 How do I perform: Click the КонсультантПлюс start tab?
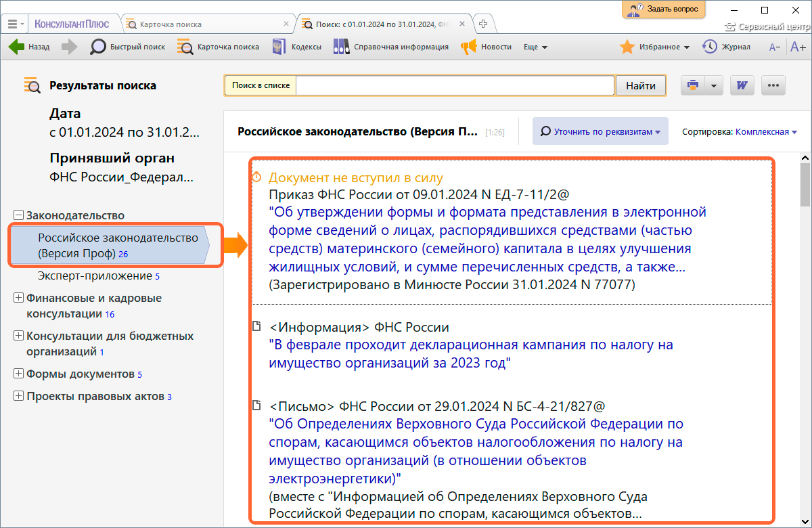coord(72,24)
